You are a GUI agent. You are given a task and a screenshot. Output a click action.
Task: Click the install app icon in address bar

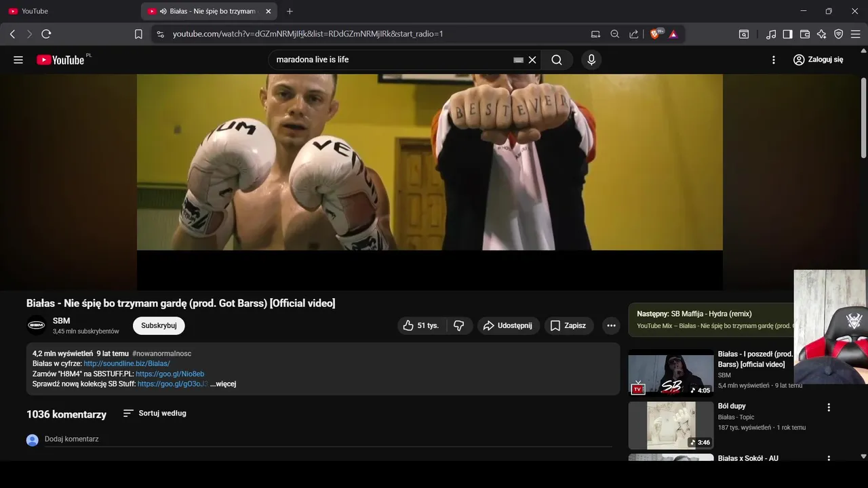coord(596,34)
